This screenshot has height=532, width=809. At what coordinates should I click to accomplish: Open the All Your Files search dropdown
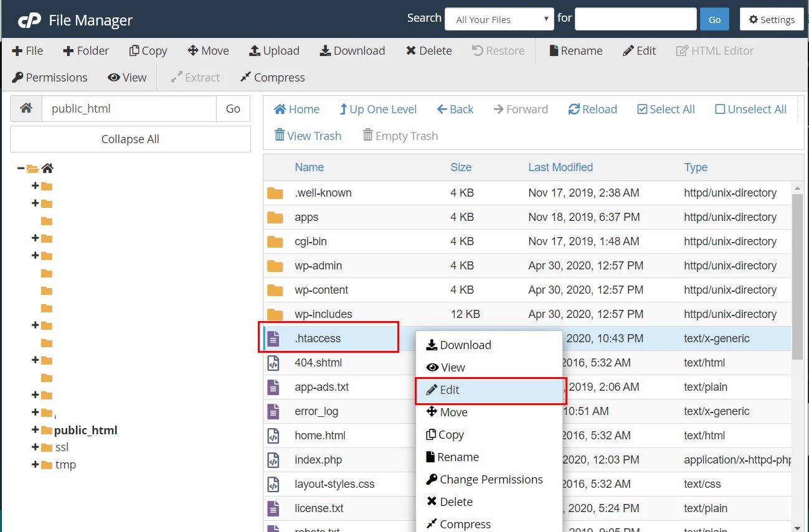click(499, 19)
